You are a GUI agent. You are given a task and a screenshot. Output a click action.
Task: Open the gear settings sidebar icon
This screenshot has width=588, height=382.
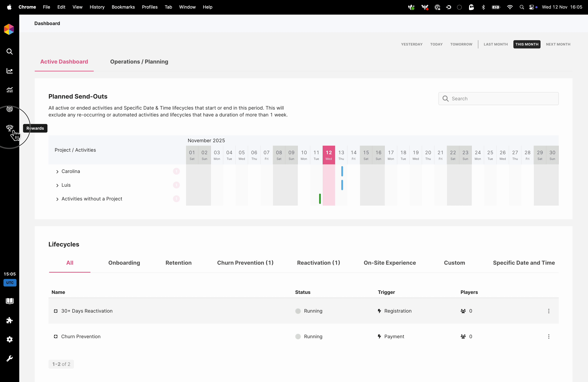tap(10, 339)
